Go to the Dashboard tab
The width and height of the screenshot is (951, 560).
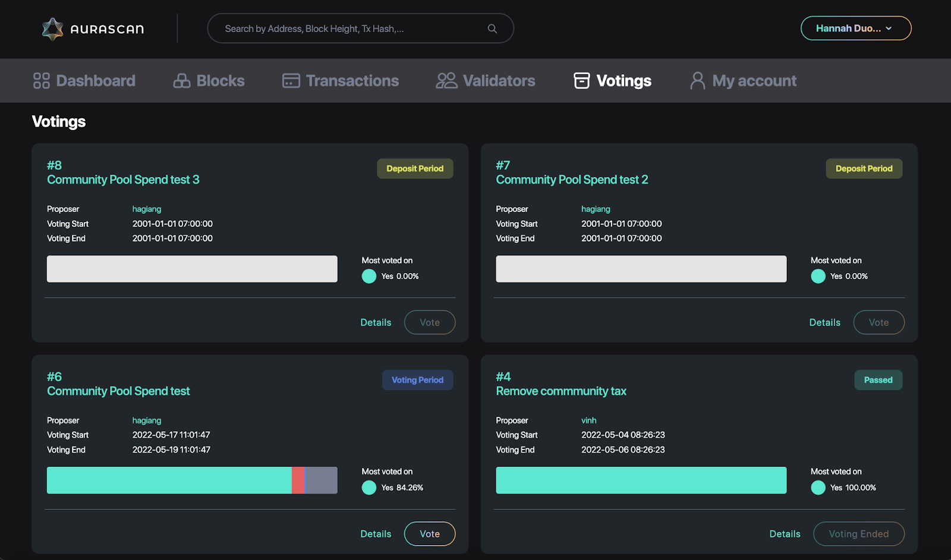pyautogui.click(x=84, y=81)
